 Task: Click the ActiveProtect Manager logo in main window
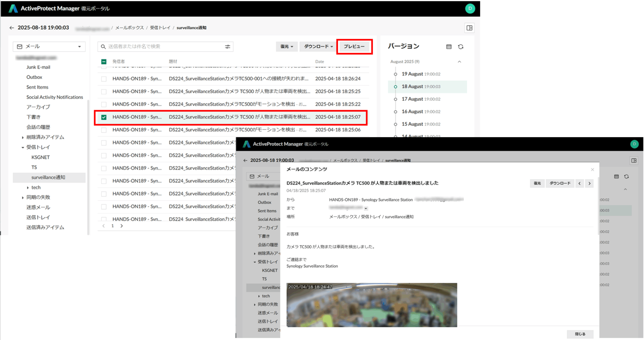click(x=13, y=8)
